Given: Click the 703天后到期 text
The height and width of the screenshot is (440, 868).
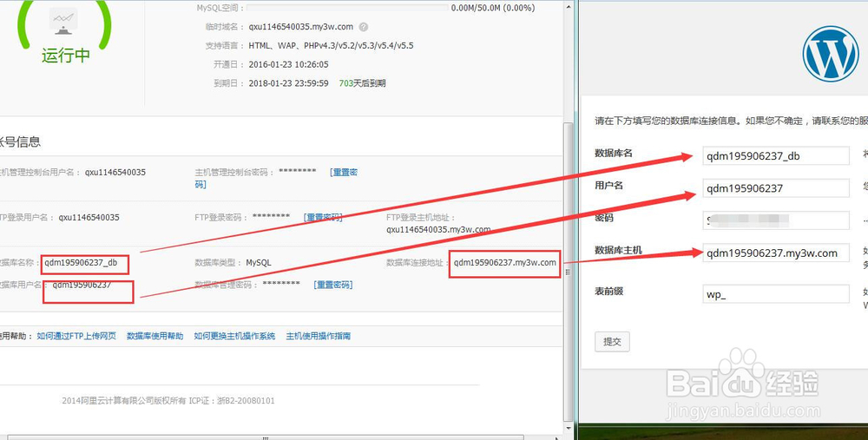Looking at the screenshot, I should tap(363, 83).
